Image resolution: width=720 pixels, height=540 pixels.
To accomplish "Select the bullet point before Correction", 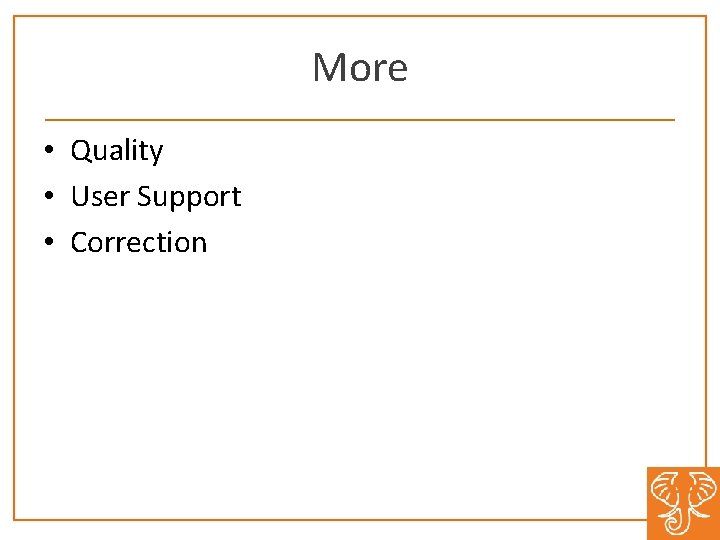I will (50, 242).
